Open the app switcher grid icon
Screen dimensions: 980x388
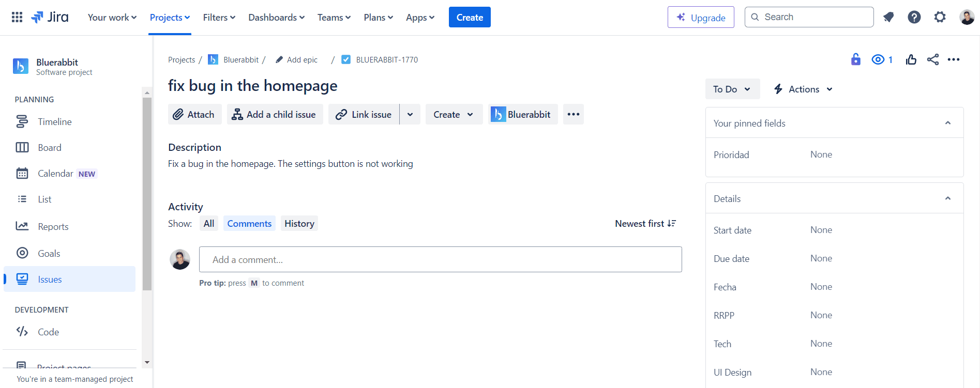(x=17, y=17)
